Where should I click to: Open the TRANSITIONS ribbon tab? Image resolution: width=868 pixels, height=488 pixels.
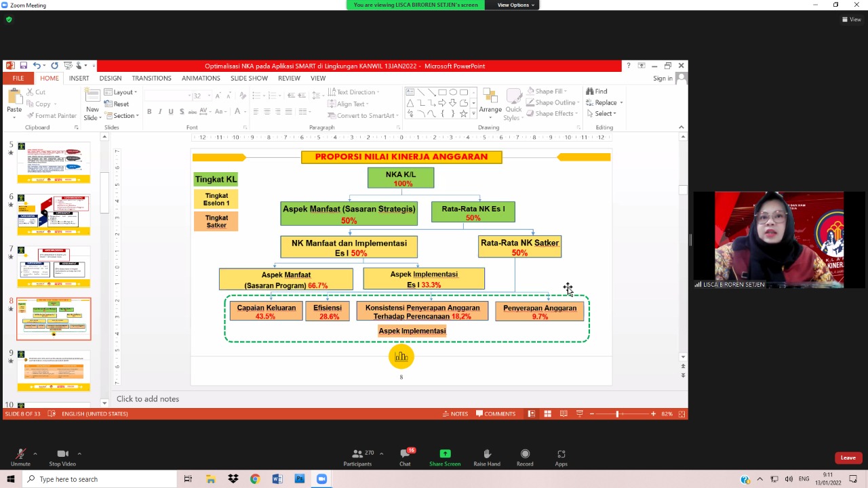point(151,78)
